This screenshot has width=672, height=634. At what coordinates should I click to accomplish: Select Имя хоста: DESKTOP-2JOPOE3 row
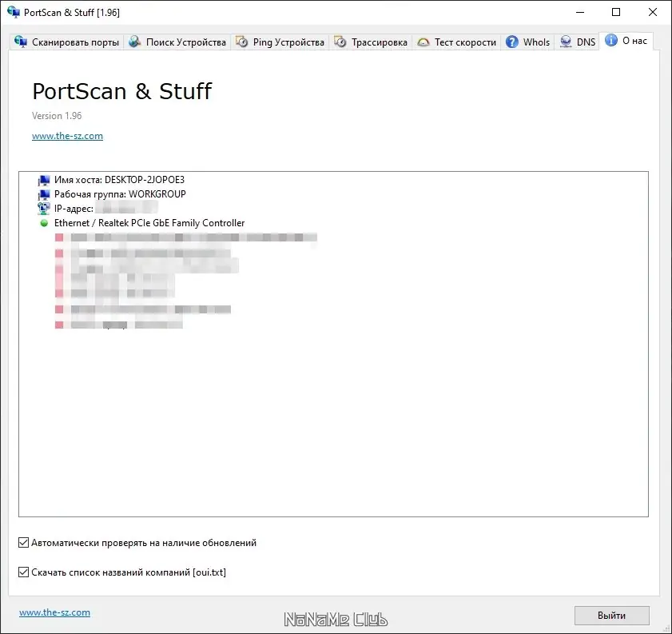(119, 180)
